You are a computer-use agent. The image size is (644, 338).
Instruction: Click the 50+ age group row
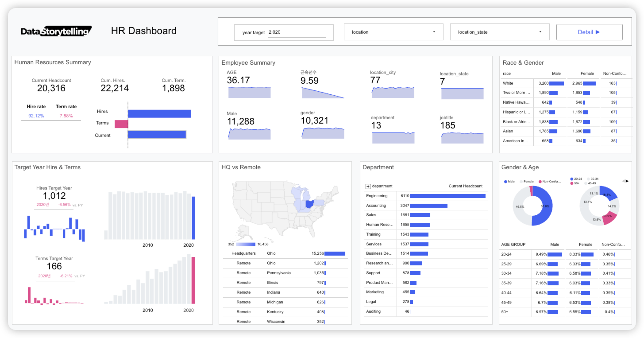pyautogui.click(x=566, y=312)
